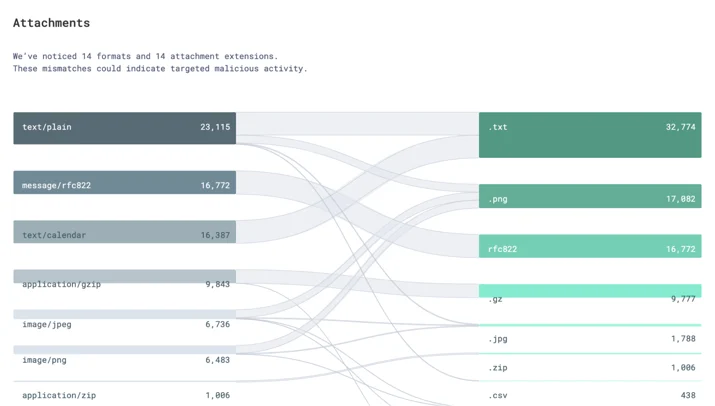This screenshot has width=715, height=406.
Task: Select the application/zip format row
Action: click(x=124, y=391)
